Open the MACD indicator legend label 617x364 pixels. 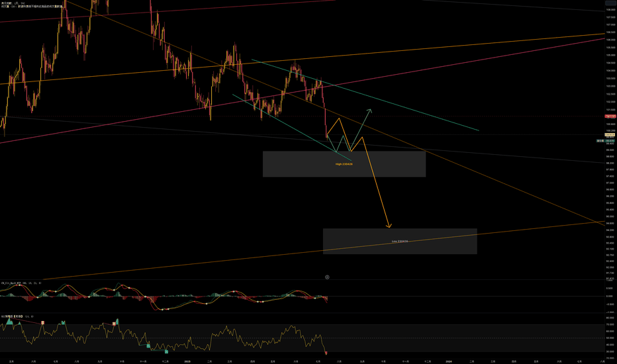tap(21, 283)
